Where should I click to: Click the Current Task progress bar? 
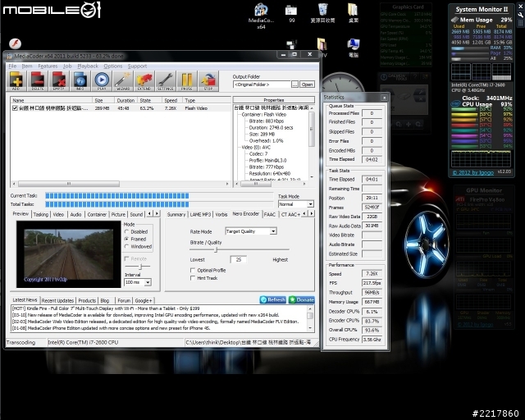click(159, 195)
